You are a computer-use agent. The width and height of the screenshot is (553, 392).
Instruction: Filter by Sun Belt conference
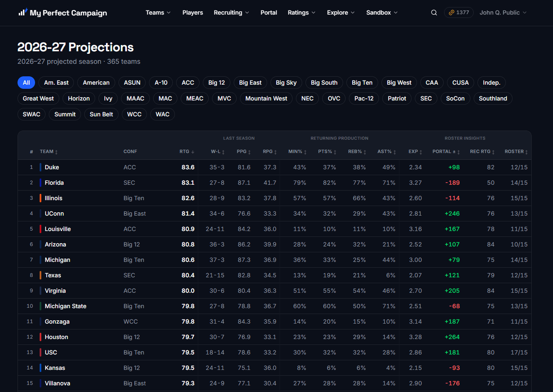coord(101,114)
